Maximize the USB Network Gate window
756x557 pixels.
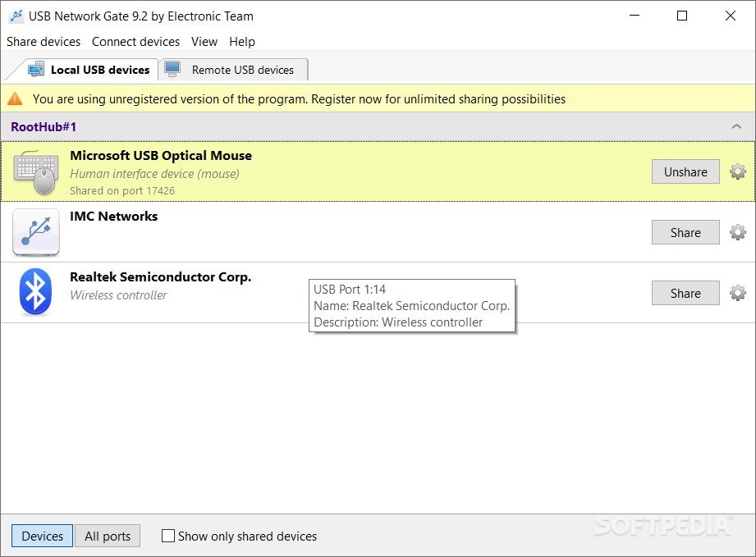(x=682, y=16)
